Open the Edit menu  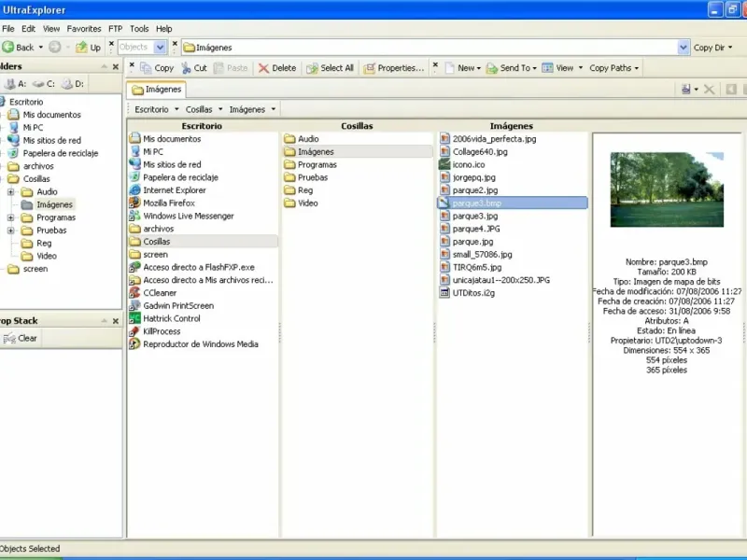click(x=29, y=29)
